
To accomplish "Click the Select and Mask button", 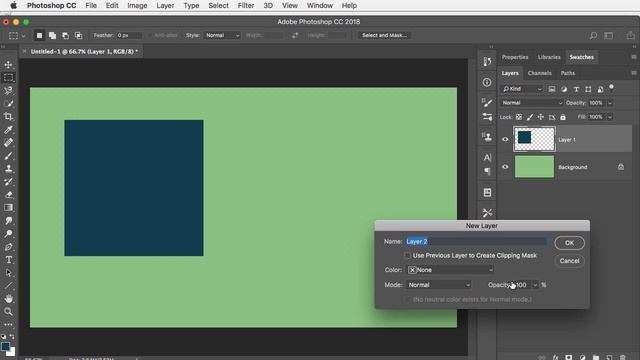I will (x=384, y=36).
